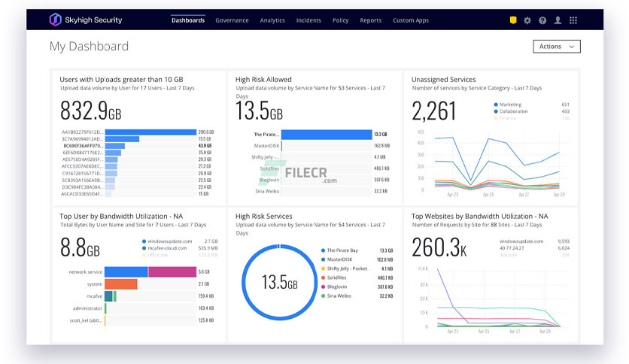Open the High Risk Services card title
This screenshot has height=364, width=629.
(x=263, y=216)
